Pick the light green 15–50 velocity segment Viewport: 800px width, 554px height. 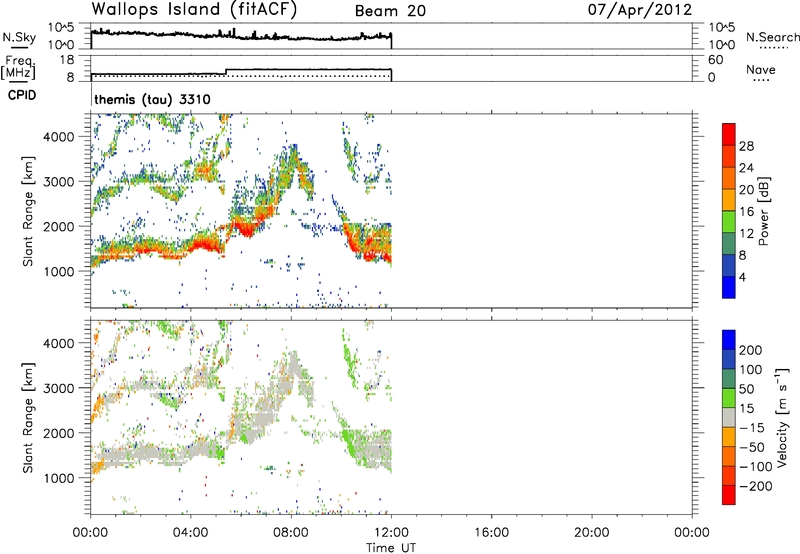coord(729,398)
